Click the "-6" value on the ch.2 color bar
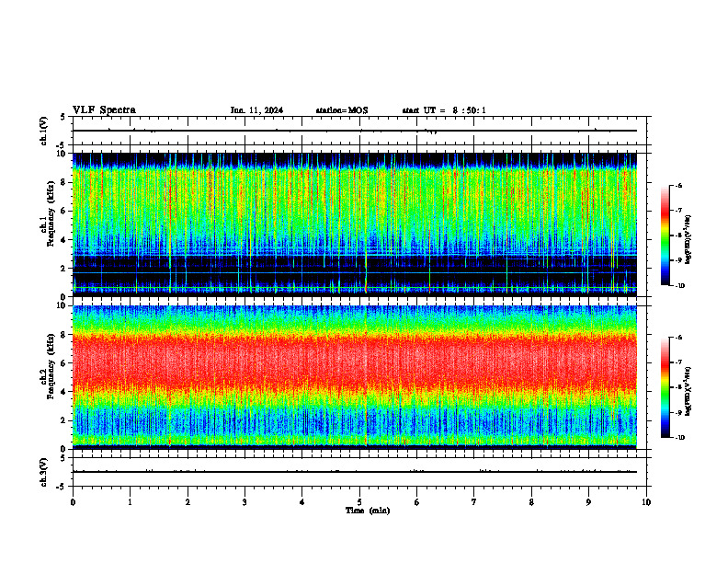This screenshot has width=728, height=563. 678,338
